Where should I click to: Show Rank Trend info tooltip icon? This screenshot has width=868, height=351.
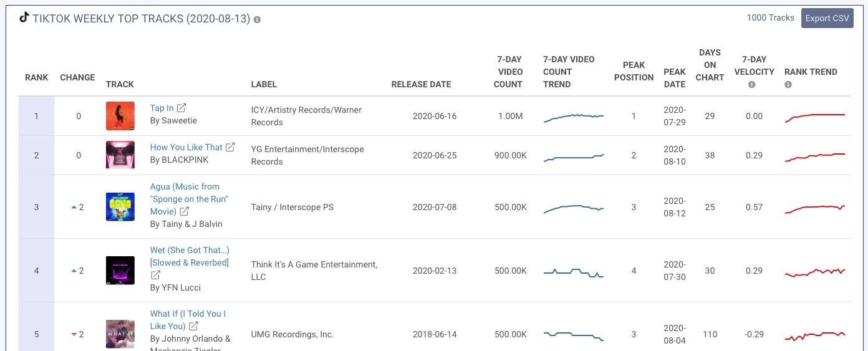pyautogui.click(x=788, y=85)
